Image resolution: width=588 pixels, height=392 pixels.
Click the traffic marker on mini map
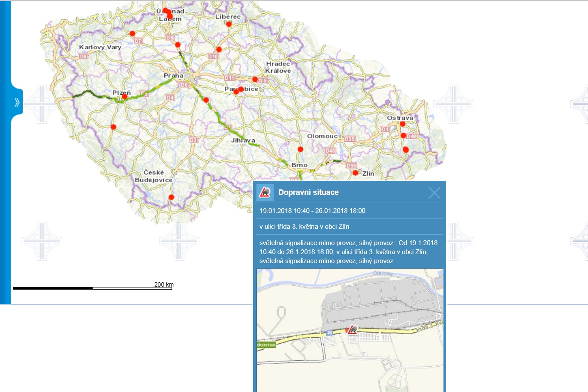pyautogui.click(x=353, y=329)
